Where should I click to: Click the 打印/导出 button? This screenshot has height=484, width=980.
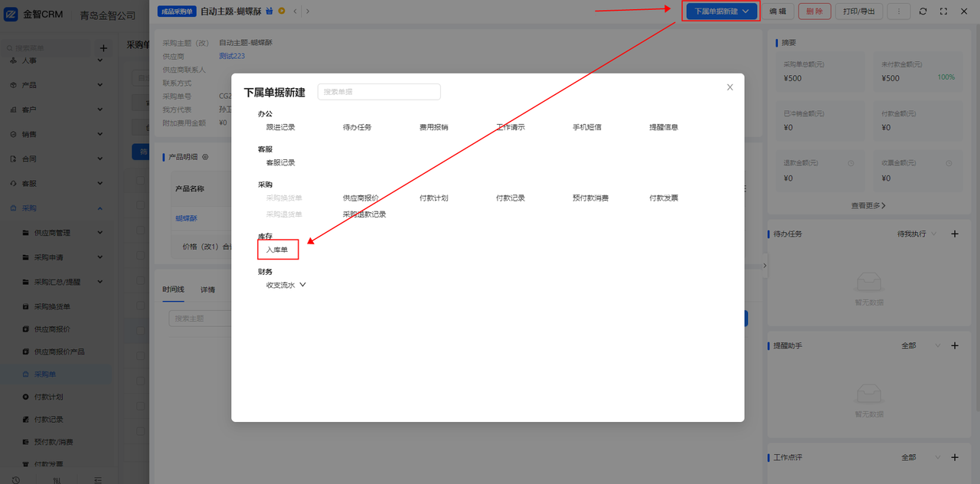859,11
